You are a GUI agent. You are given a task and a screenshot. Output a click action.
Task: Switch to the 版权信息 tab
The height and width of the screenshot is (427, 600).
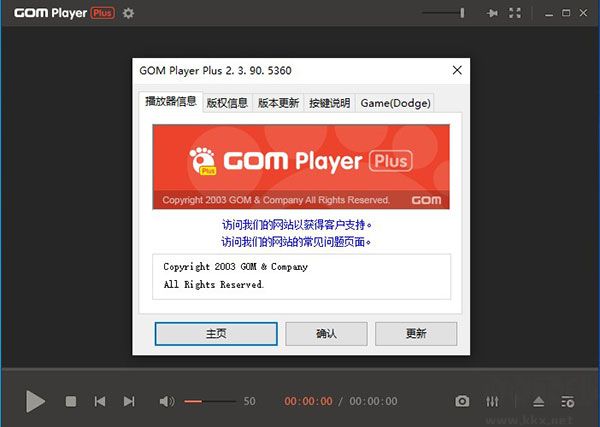click(x=227, y=103)
